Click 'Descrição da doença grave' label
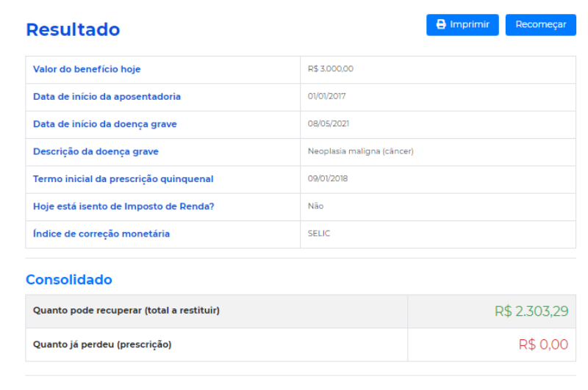Viewport: 588px width, 390px height. [96, 152]
